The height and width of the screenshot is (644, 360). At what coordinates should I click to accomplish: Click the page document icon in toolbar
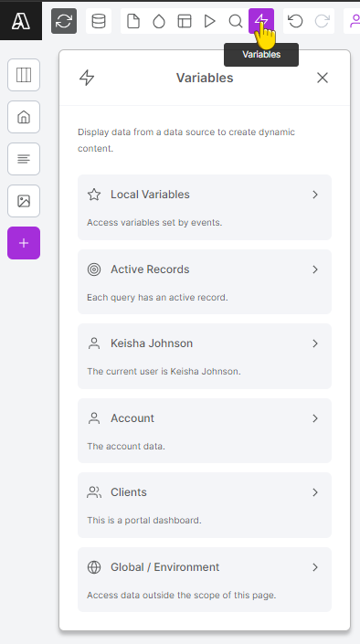[x=133, y=21]
